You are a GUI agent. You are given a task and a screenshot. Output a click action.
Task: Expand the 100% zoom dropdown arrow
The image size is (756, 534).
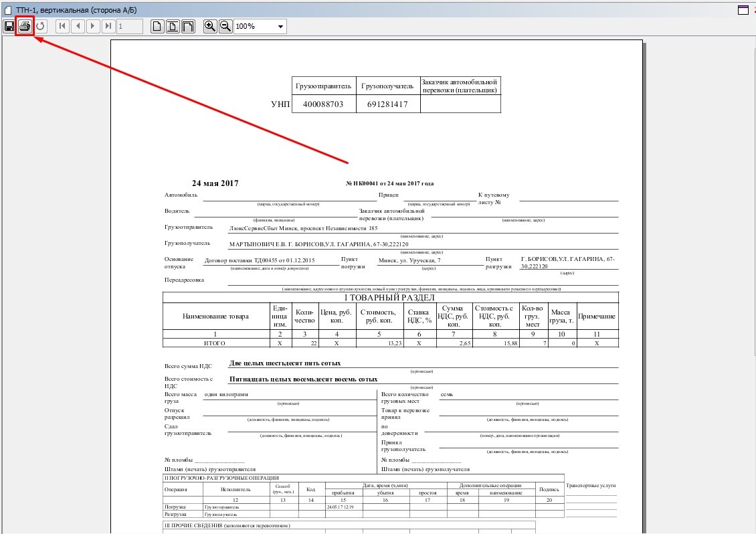280,27
